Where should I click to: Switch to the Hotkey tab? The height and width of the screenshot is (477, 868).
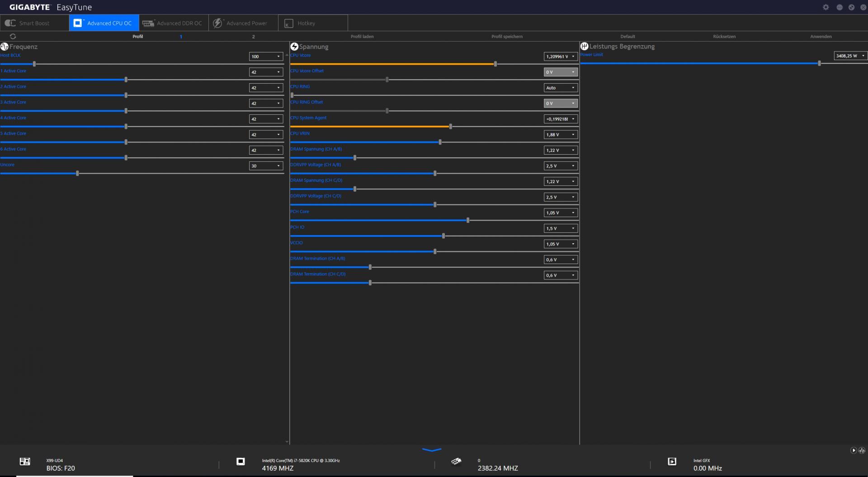tap(313, 23)
